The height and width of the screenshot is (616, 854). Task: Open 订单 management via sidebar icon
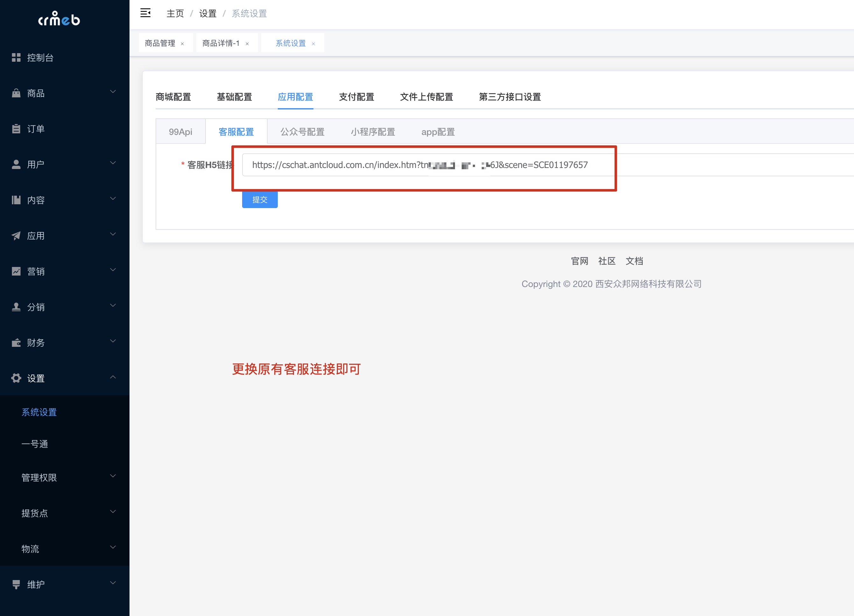point(16,129)
